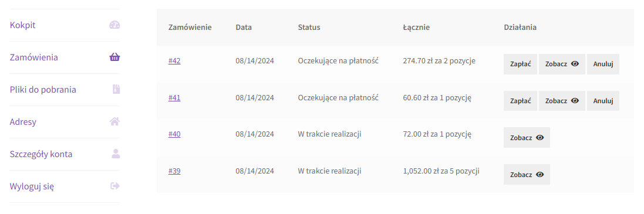Screen dimensions: 644x214
Task: Cancel order #41 with Anuluj
Action: (603, 101)
